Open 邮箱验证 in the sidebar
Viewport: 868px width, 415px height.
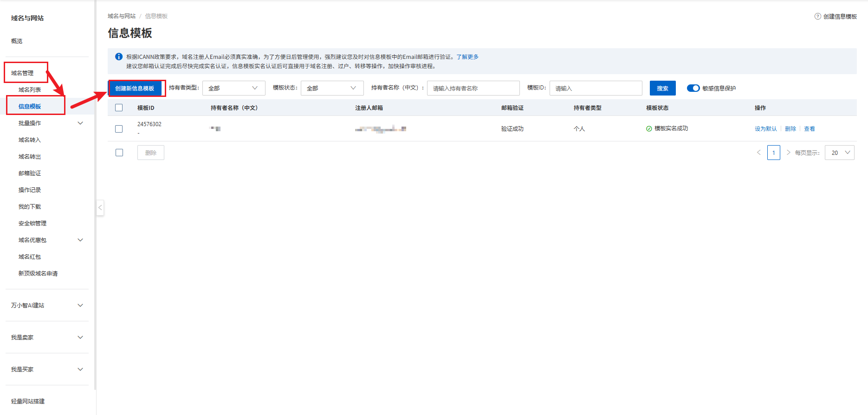30,173
